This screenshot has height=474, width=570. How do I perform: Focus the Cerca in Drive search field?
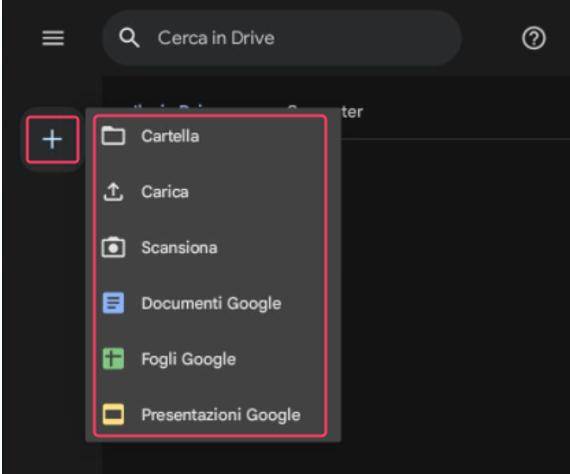282,38
